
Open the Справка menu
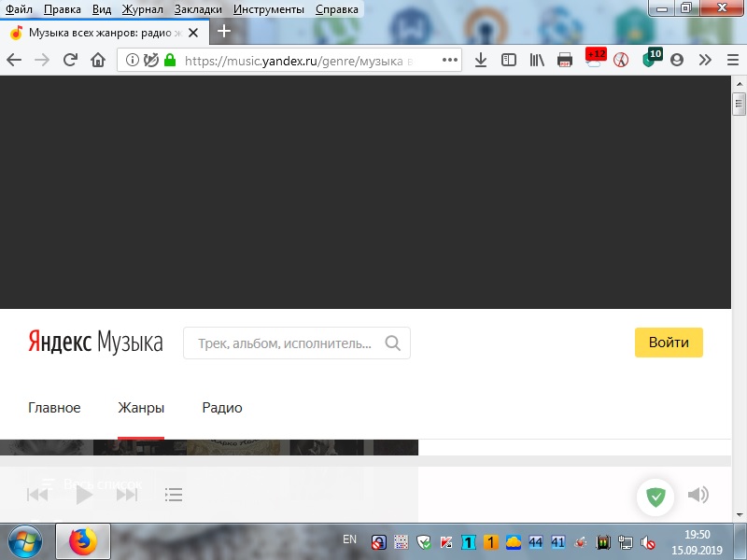[x=337, y=9]
